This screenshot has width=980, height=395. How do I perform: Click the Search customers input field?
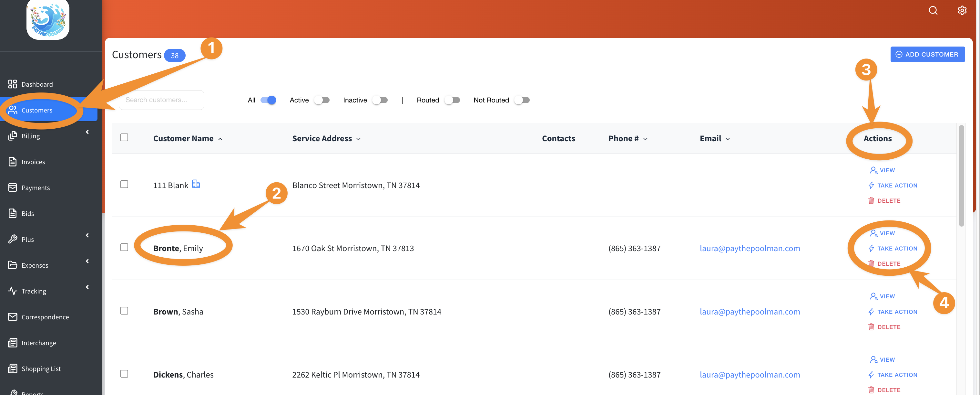coord(161,100)
